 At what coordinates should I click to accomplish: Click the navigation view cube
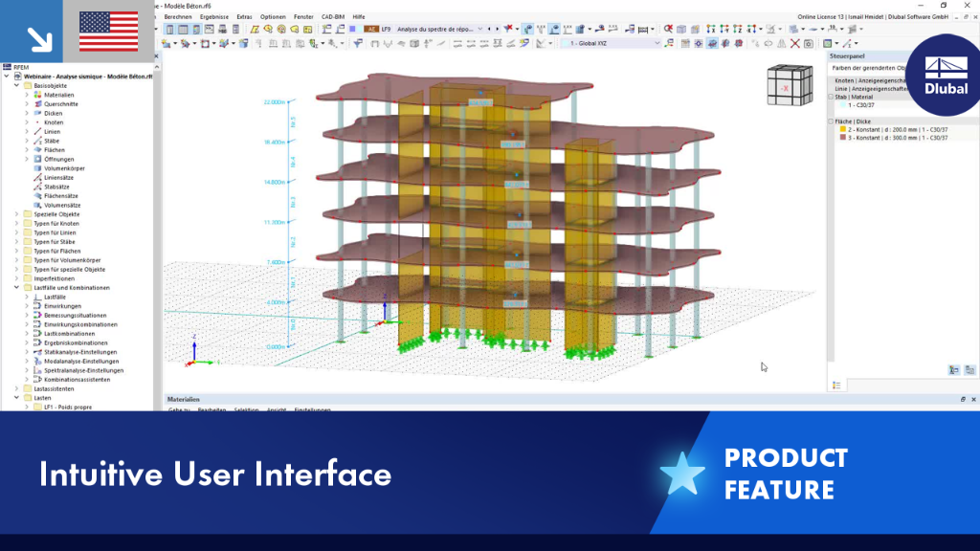(790, 86)
